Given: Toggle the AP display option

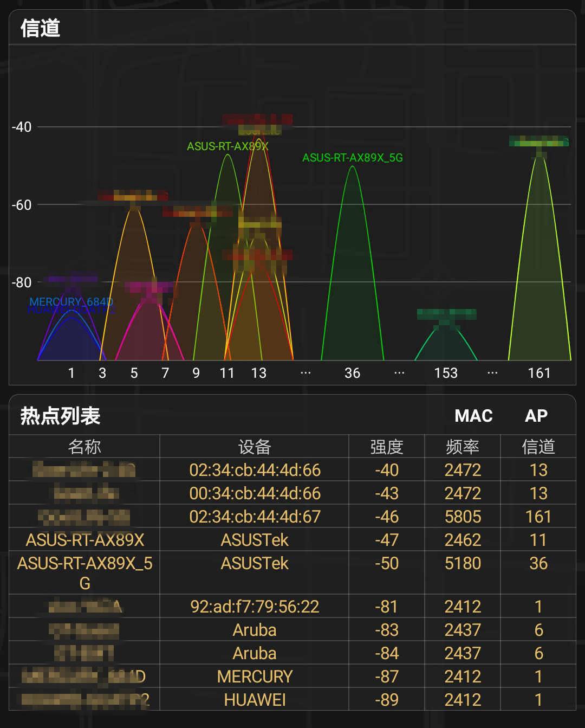Looking at the screenshot, I should 537,415.
